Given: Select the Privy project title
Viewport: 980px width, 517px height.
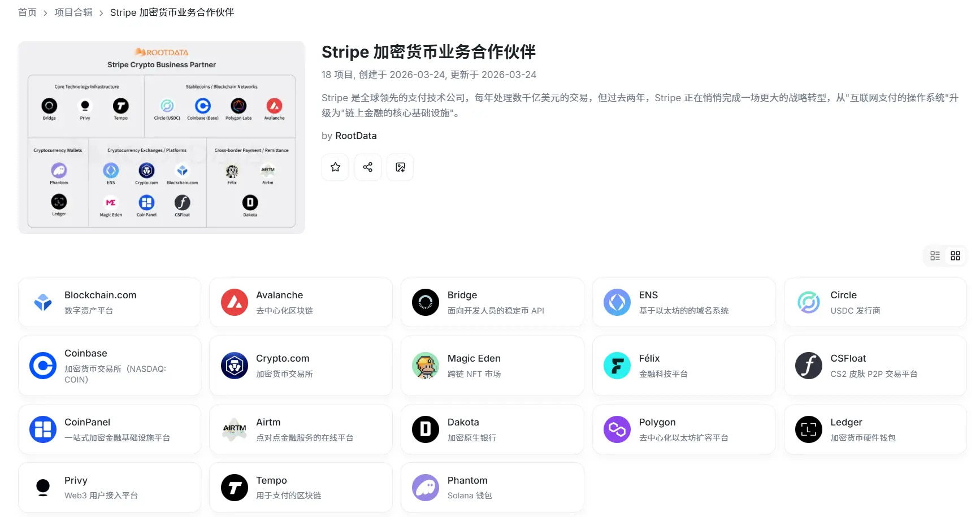Looking at the screenshot, I should coord(76,480).
